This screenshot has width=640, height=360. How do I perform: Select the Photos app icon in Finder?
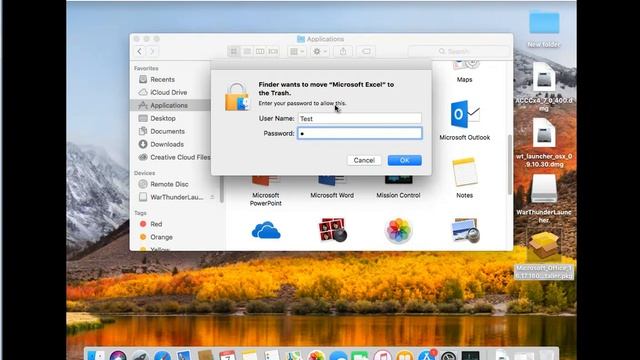click(398, 231)
